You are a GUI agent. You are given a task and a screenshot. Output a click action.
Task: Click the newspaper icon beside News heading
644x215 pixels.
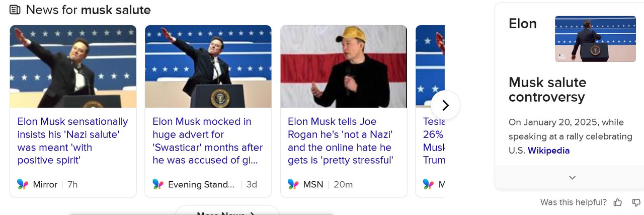click(x=15, y=10)
